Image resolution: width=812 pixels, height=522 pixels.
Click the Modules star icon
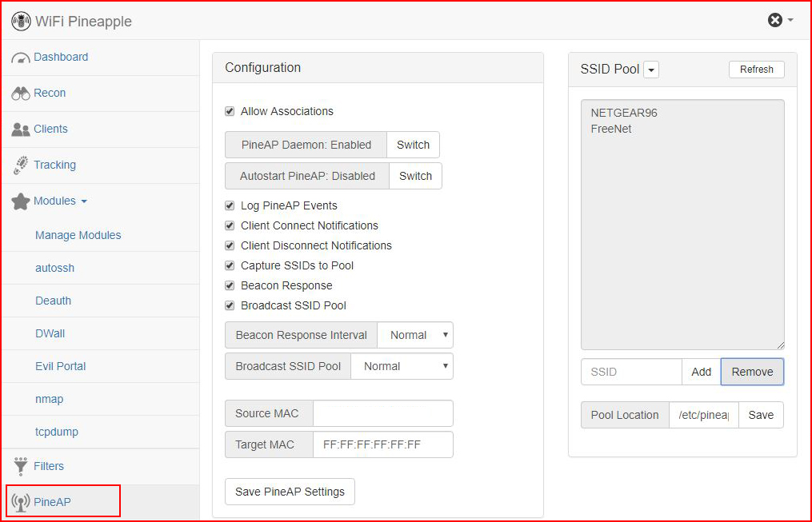coord(21,201)
